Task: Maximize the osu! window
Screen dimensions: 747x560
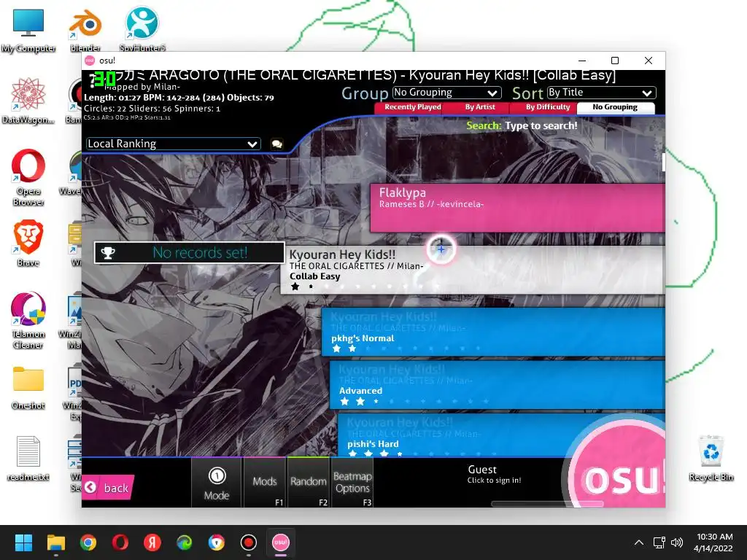Action: click(x=615, y=61)
